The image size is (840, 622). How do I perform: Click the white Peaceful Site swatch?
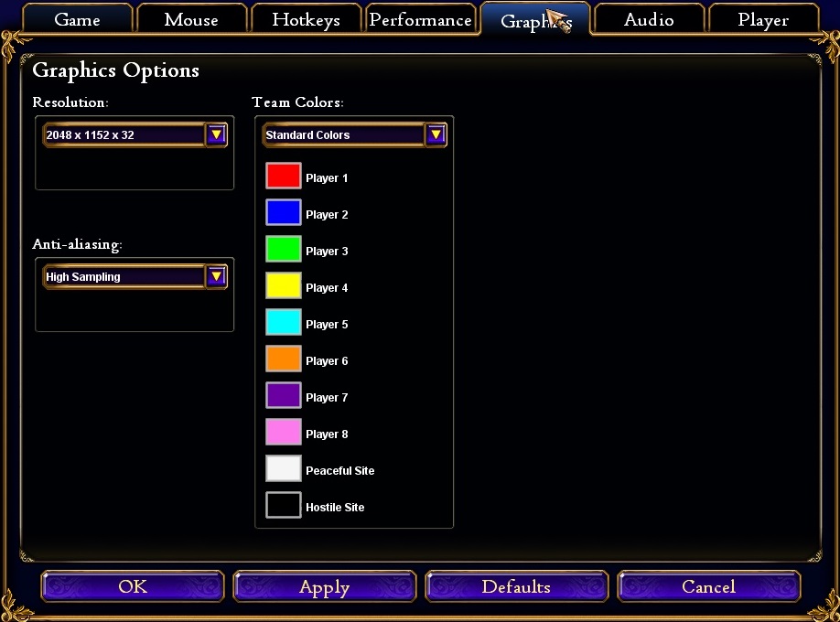click(283, 468)
